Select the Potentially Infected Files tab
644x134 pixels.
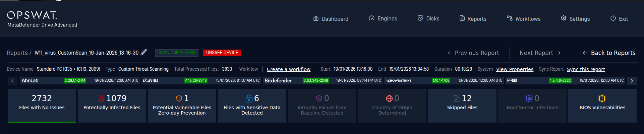point(112,106)
